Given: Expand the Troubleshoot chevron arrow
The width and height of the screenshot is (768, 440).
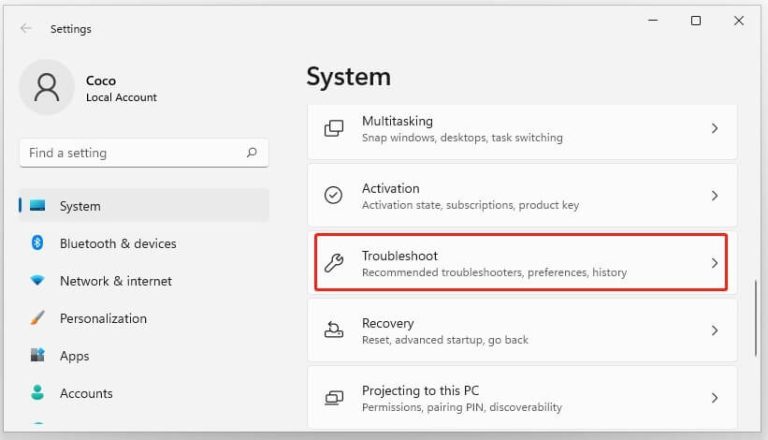Looking at the screenshot, I should point(715,263).
